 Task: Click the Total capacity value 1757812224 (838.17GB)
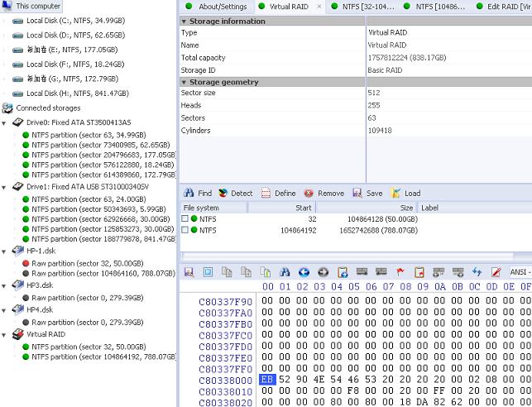407,58
